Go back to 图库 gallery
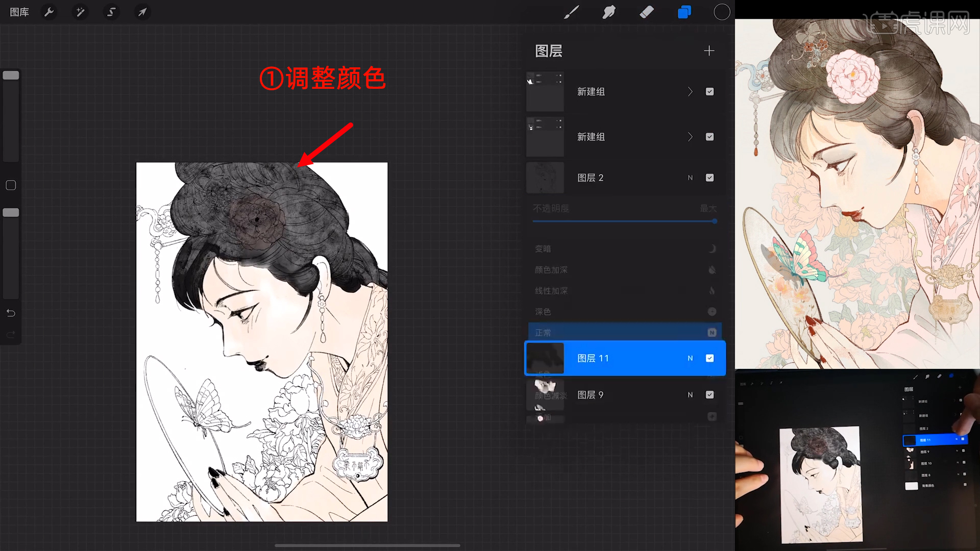The image size is (980, 551). click(19, 12)
